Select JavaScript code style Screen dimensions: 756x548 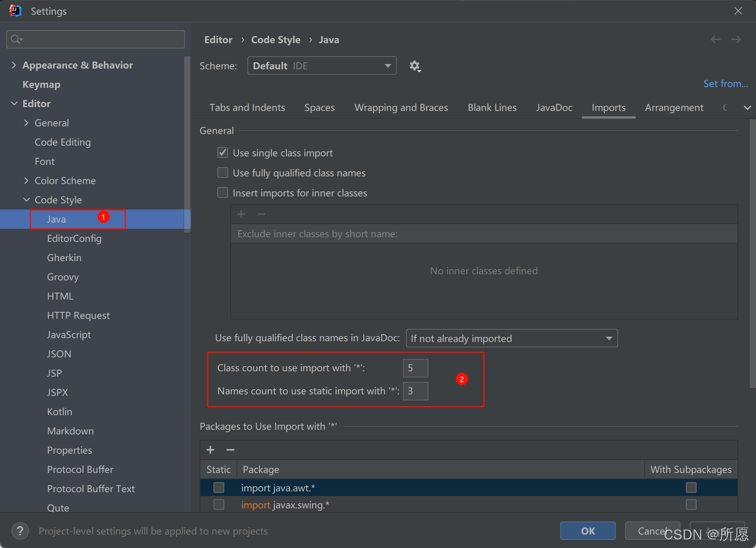tap(69, 335)
